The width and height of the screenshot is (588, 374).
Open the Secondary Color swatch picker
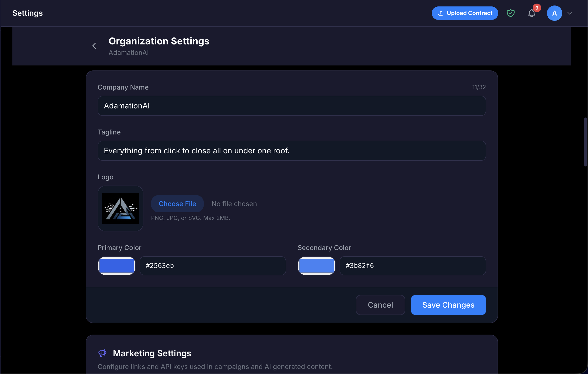[x=316, y=266]
